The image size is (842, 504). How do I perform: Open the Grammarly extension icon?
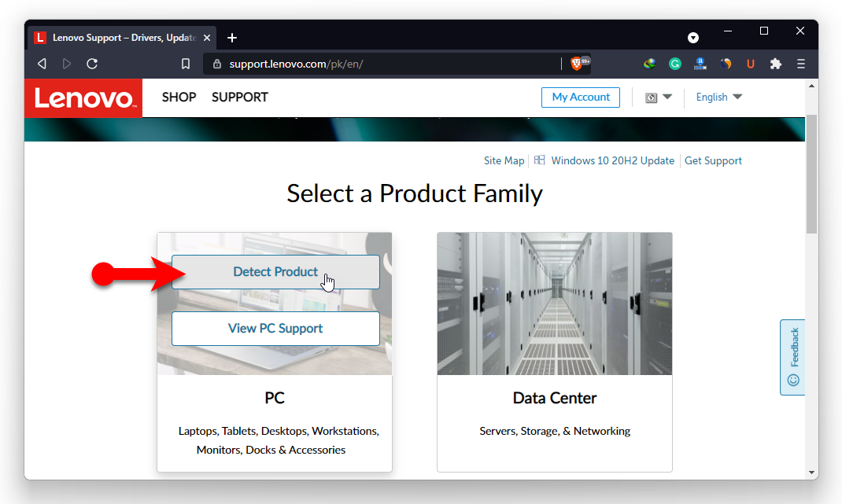(675, 64)
